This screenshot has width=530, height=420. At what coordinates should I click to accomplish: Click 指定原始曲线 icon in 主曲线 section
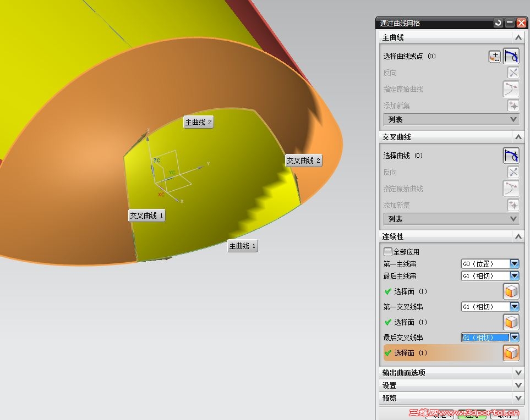pyautogui.click(x=511, y=89)
